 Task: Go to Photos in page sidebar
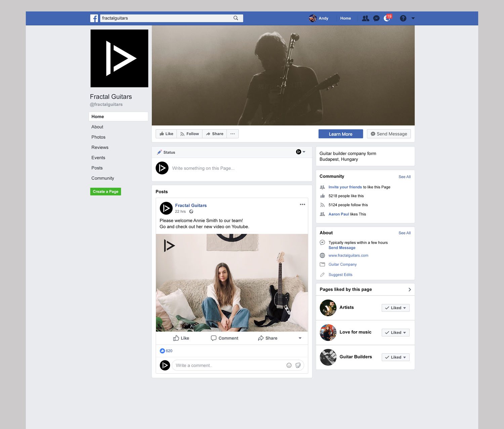click(x=98, y=137)
